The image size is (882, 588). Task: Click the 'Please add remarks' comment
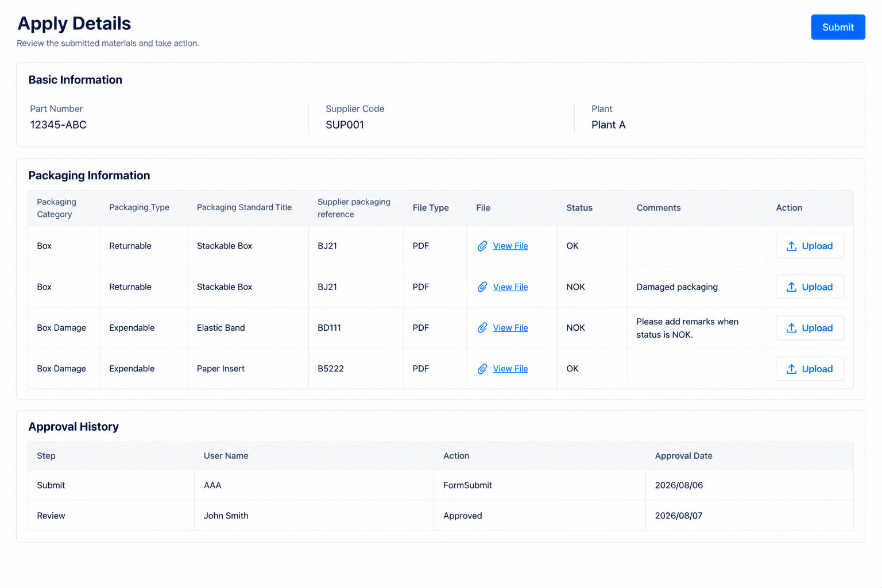[687, 328]
